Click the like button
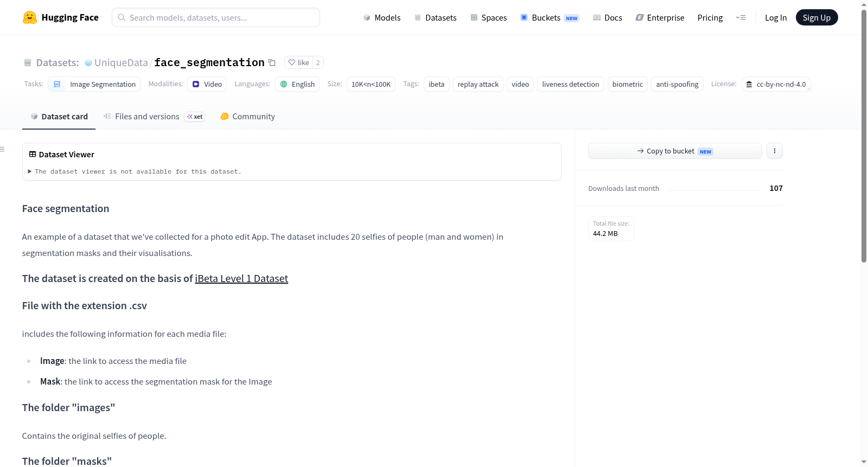The height and width of the screenshot is (467, 868). click(x=298, y=62)
